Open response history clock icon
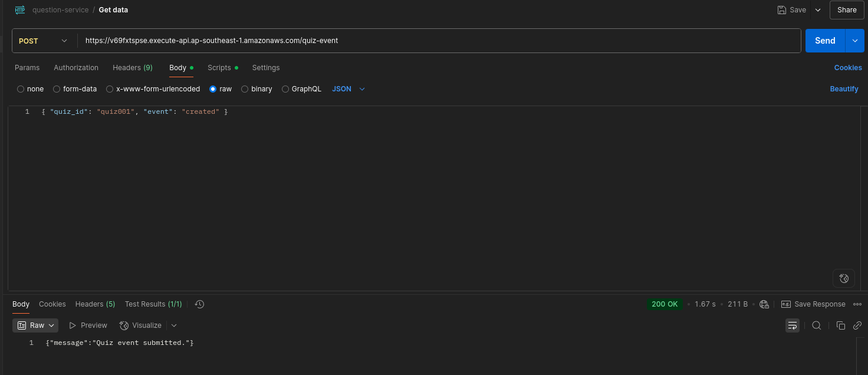The height and width of the screenshot is (375, 868). point(199,304)
